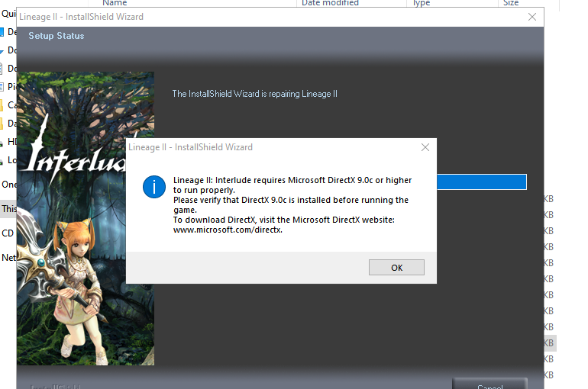This screenshot has width=588, height=389.
Task: Click the Interlude artwork banner
Action: 86,218
